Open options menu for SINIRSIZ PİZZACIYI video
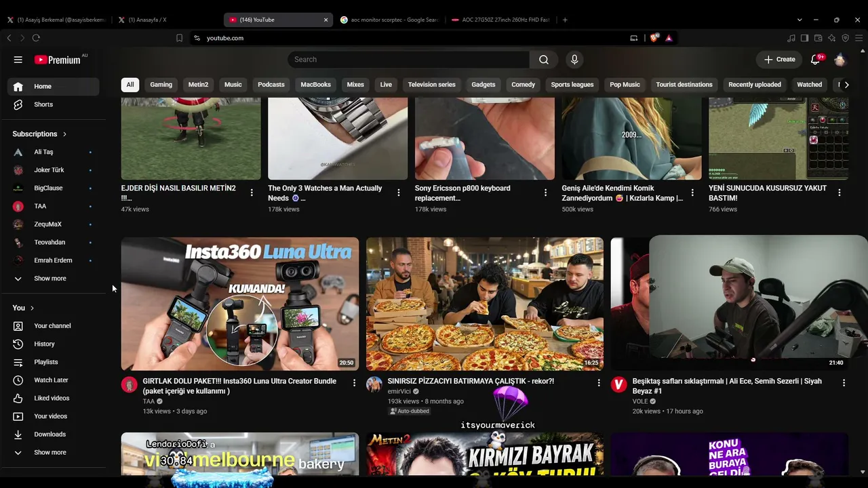868x488 pixels. (599, 383)
